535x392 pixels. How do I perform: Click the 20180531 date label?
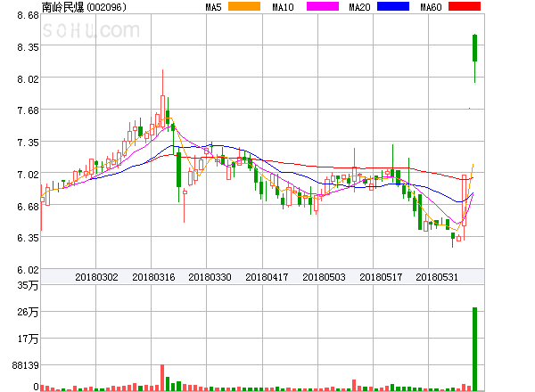(437, 277)
